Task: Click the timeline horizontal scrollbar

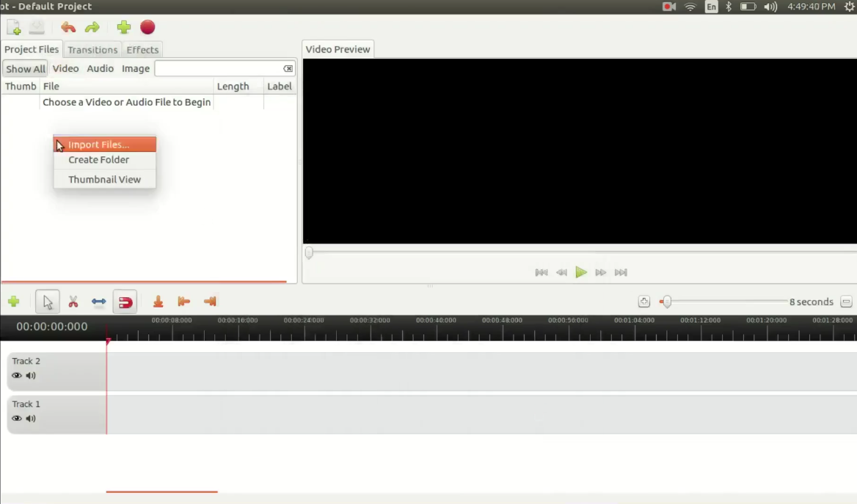Action: click(x=161, y=492)
